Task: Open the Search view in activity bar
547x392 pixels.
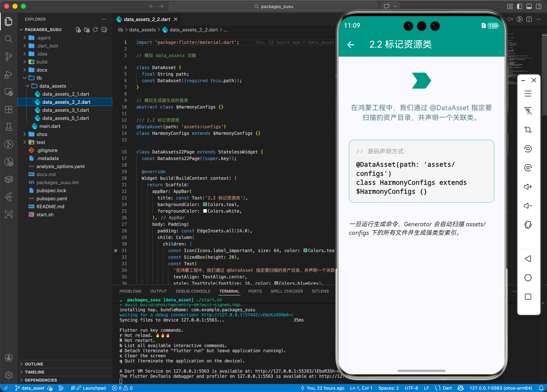Action: coord(9,39)
